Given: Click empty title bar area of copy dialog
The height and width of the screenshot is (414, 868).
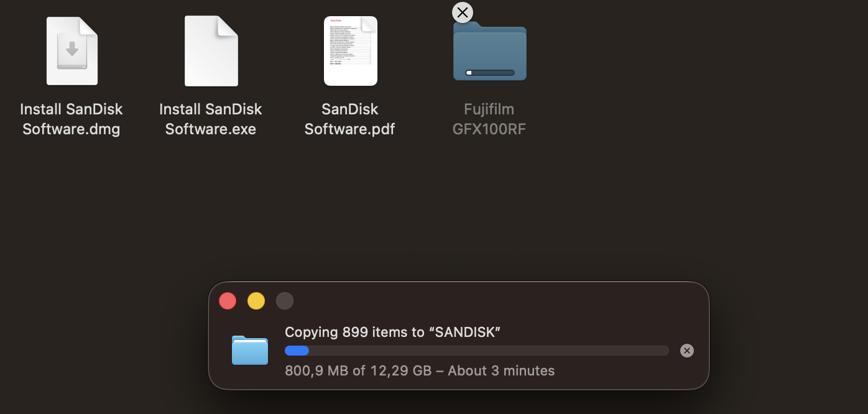Looking at the screenshot, I should (x=497, y=301).
